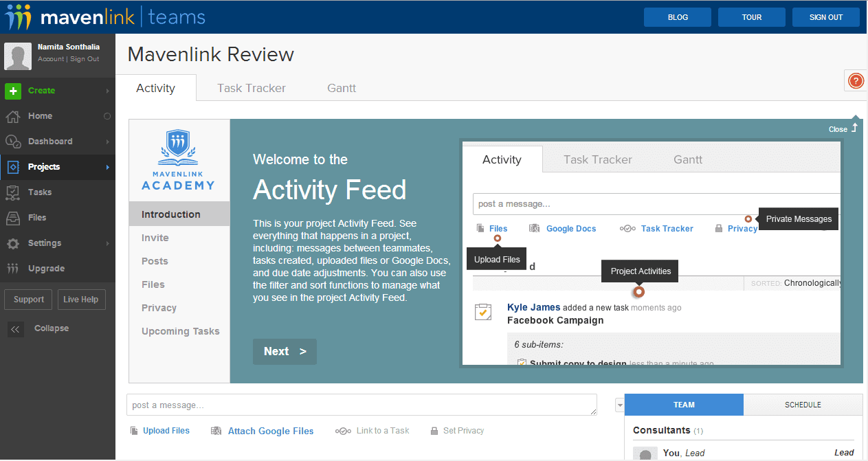Expand the Projects submenu arrow
868x461 pixels.
(107, 167)
